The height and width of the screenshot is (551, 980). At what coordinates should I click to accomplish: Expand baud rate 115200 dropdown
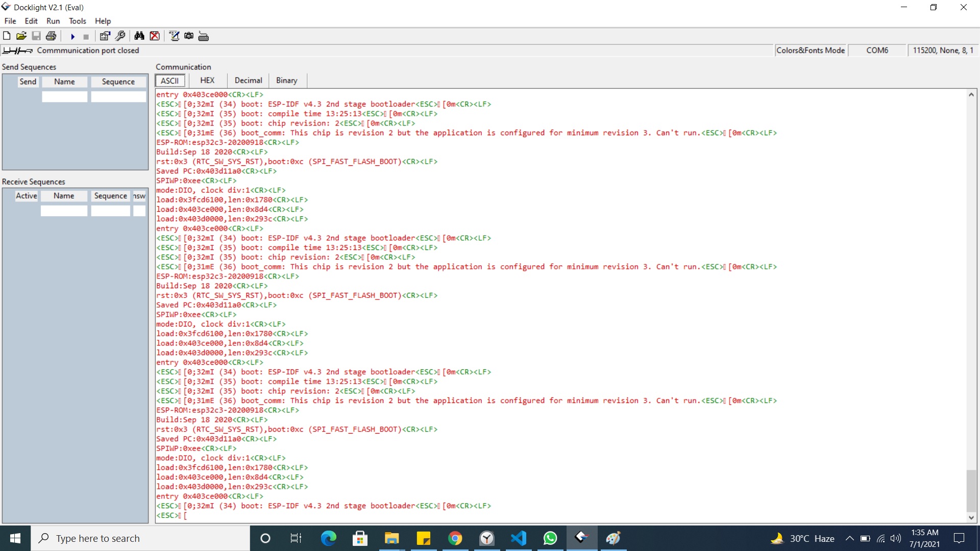[x=942, y=50]
